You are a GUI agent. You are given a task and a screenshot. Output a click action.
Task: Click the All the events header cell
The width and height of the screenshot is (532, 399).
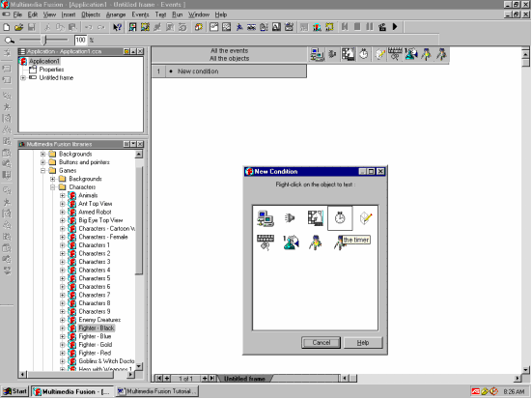pos(230,51)
